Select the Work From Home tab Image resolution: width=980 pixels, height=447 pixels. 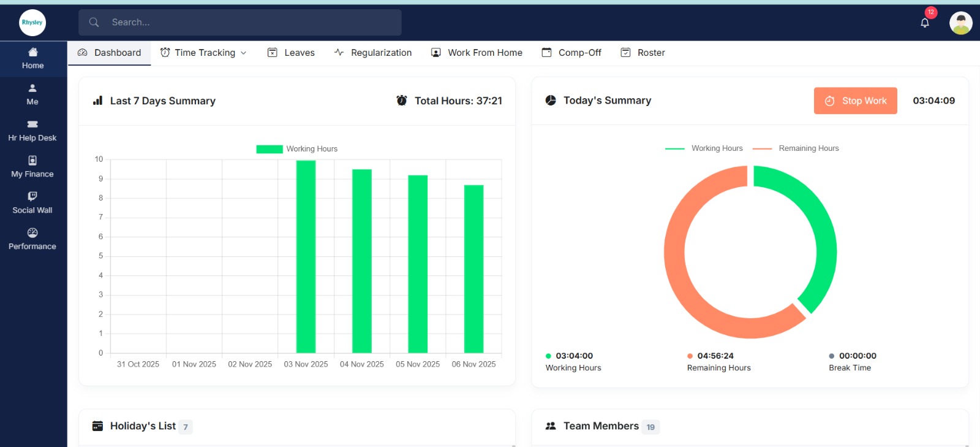tap(477, 53)
